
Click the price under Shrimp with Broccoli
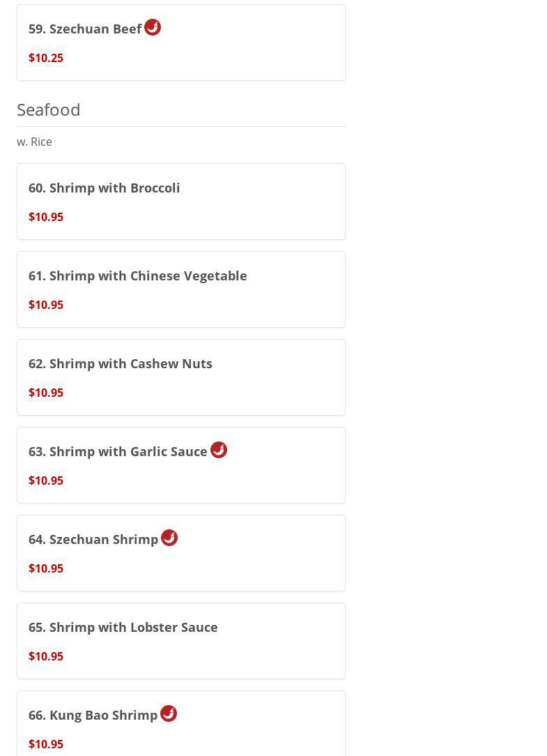(x=46, y=217)
